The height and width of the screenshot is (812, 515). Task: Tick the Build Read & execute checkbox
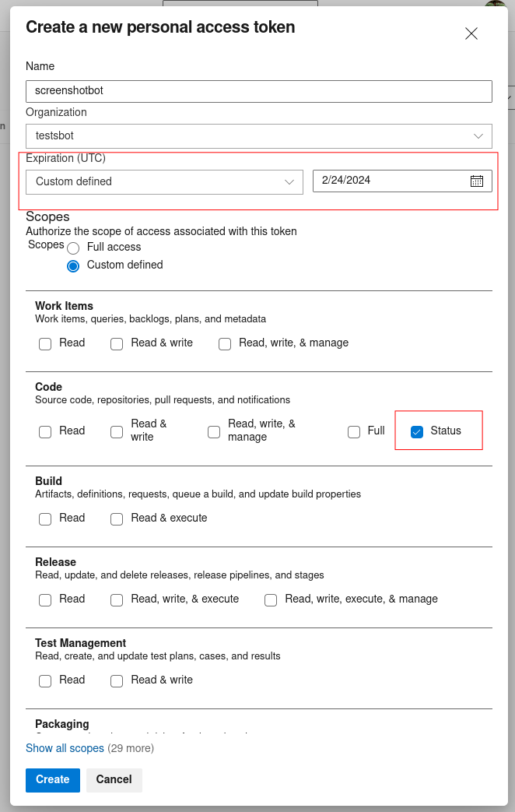(x=117, y=518)
